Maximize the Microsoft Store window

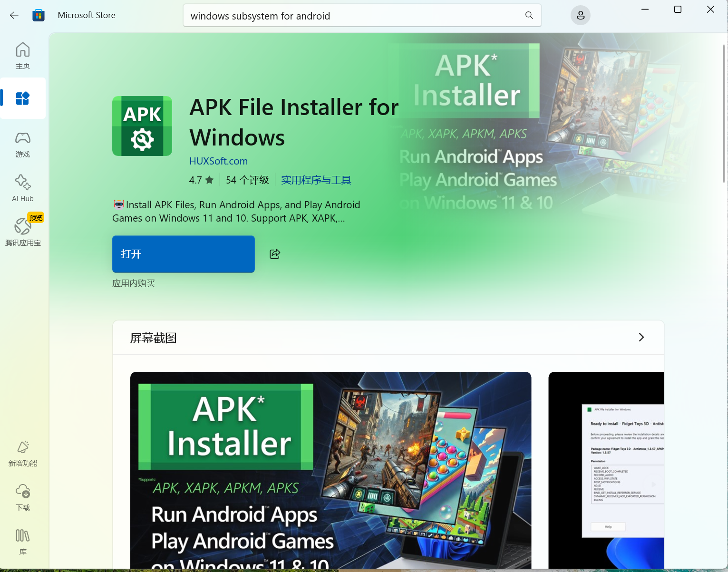(x=678, y=10)
